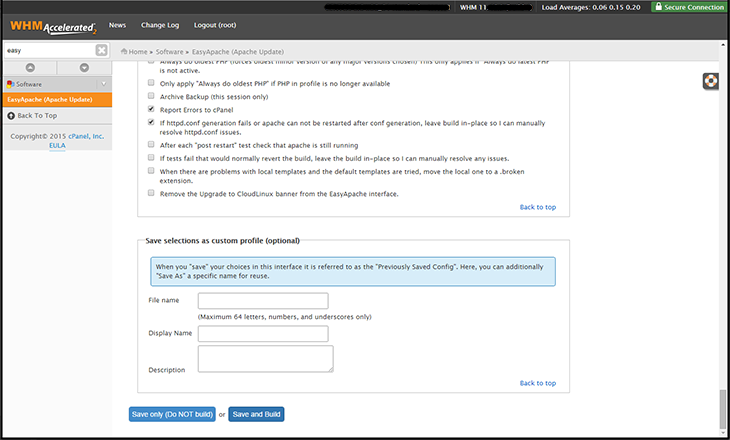Open the News menu item
The image size is (730, 440).
tap(117, 25)
